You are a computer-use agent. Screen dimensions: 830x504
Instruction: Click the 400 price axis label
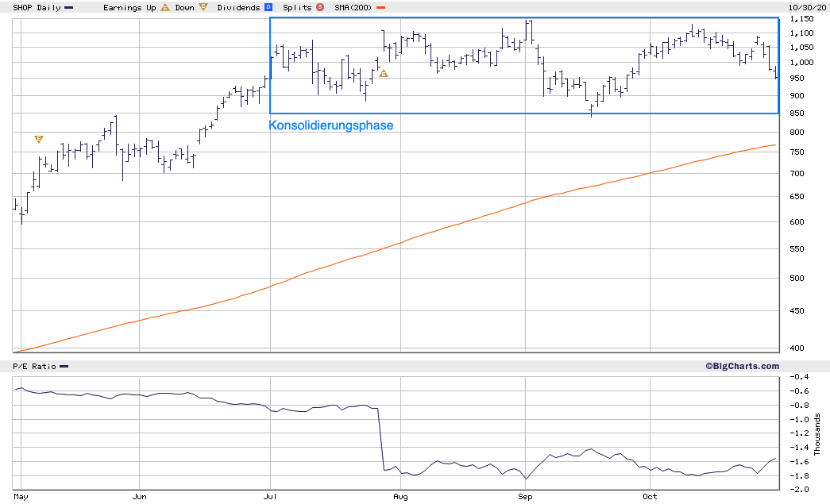click(x=797, y=348)
